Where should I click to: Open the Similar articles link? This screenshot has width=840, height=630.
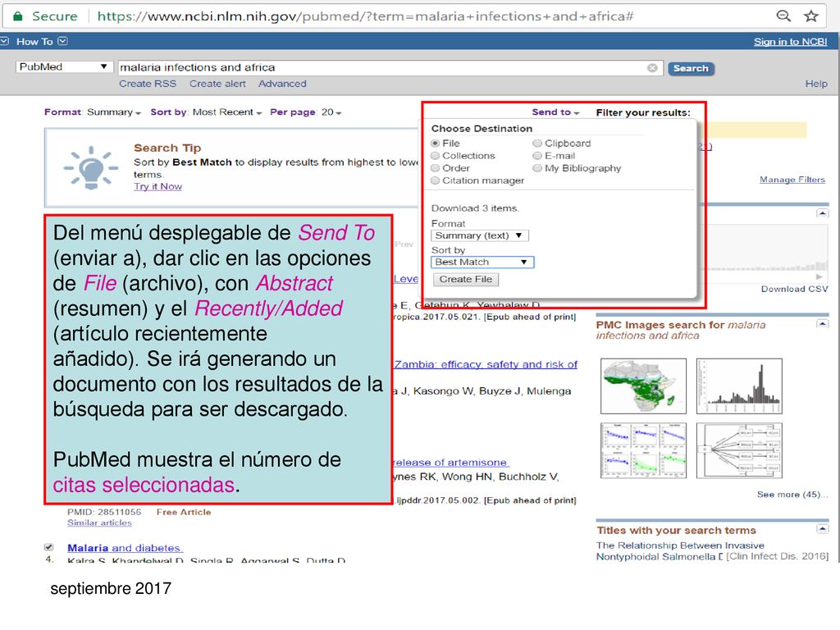click(99, 523)
